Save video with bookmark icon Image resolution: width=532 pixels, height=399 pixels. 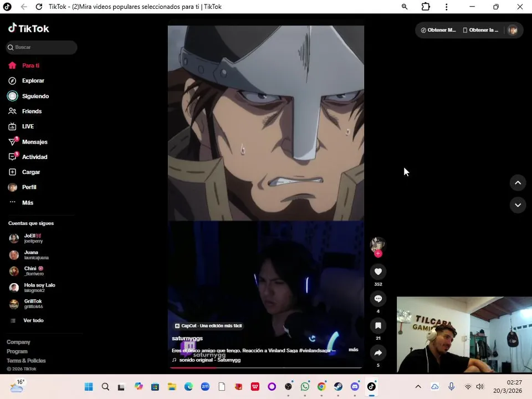[x=378, y=326]
